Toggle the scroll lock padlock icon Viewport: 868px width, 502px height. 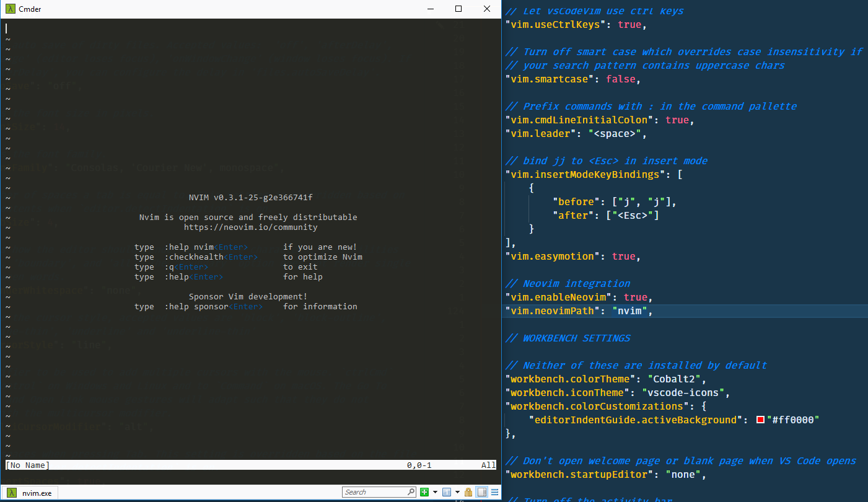point(468,491)
